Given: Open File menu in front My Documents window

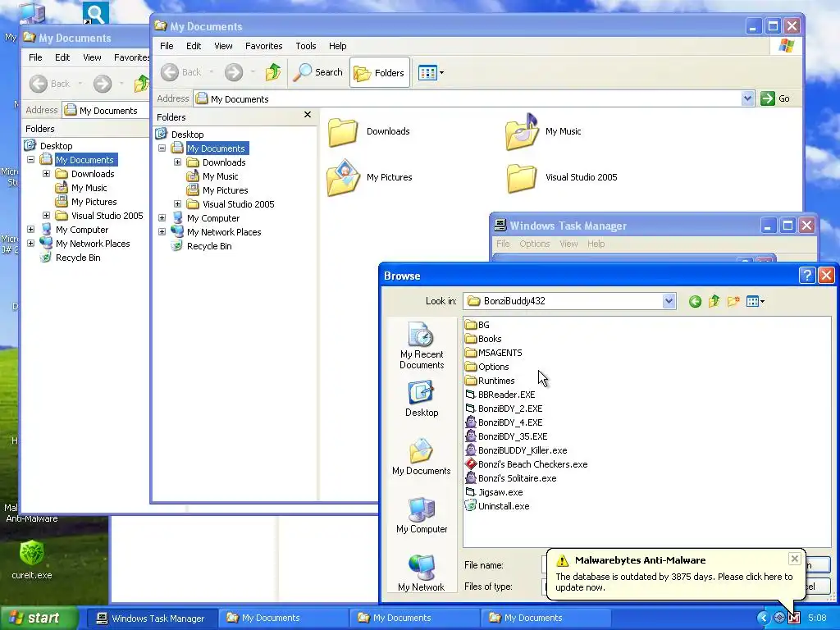Looking at the screenshot, I should point(167,46).
